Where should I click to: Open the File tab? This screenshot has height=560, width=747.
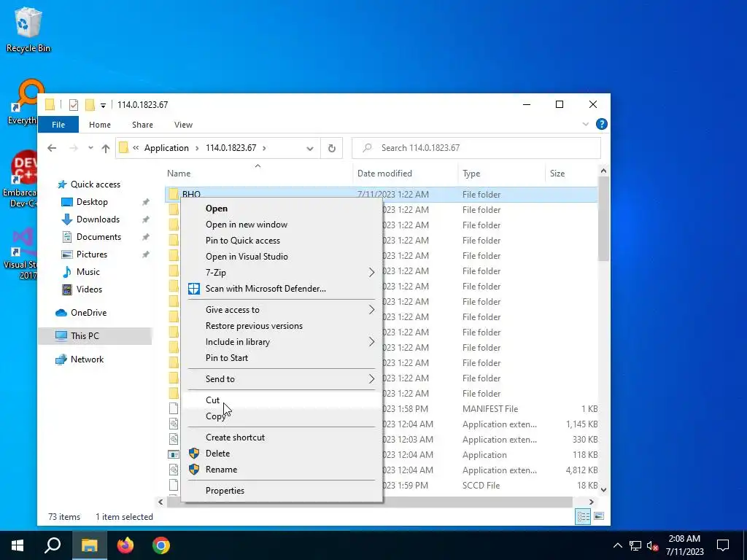pos(58,125)
